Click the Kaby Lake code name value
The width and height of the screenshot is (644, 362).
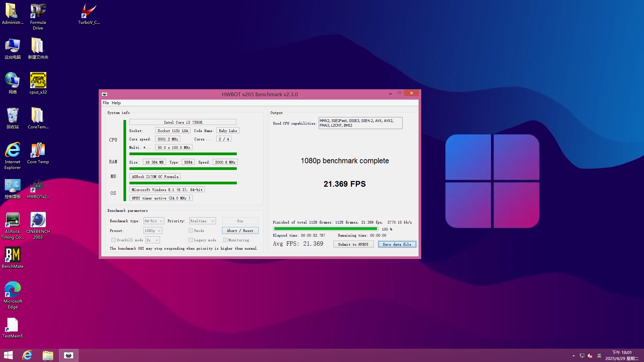click(228, 131)
